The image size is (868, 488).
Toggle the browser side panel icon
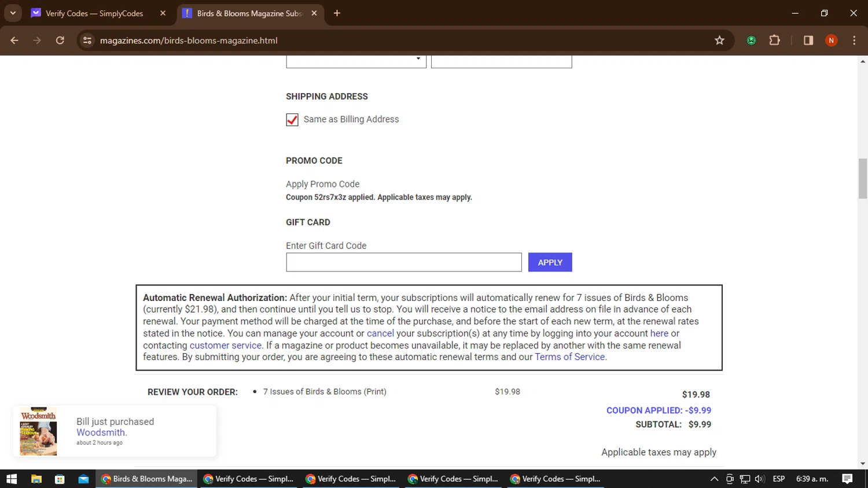click(x=808, y=41)
